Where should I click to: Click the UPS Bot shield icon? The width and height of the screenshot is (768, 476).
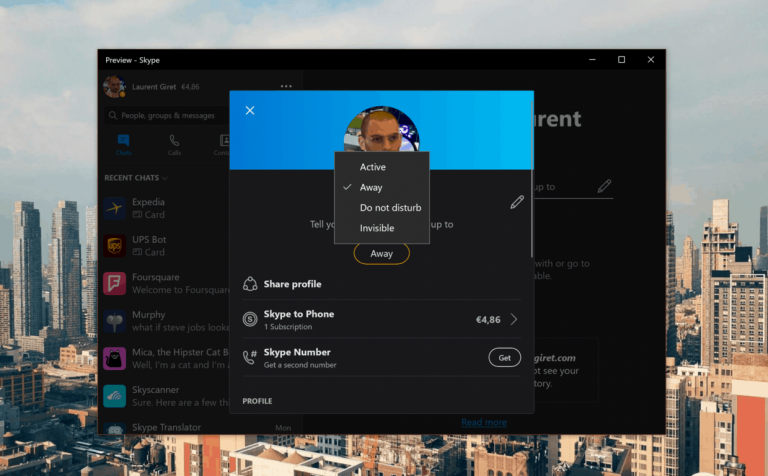114,246
